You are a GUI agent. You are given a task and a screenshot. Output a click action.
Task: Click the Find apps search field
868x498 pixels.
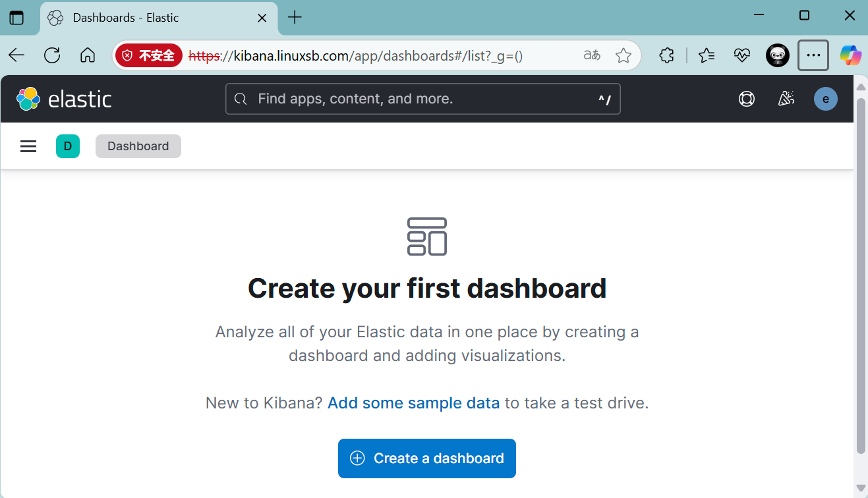pos(422,99)
